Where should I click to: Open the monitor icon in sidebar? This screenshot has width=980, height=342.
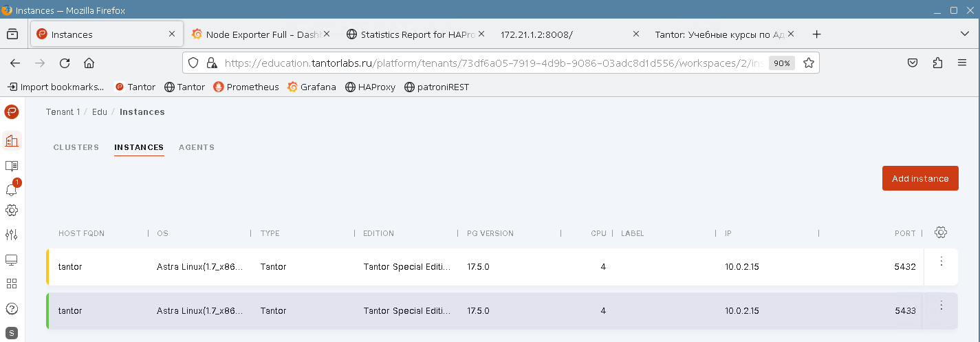coord(11,260)
